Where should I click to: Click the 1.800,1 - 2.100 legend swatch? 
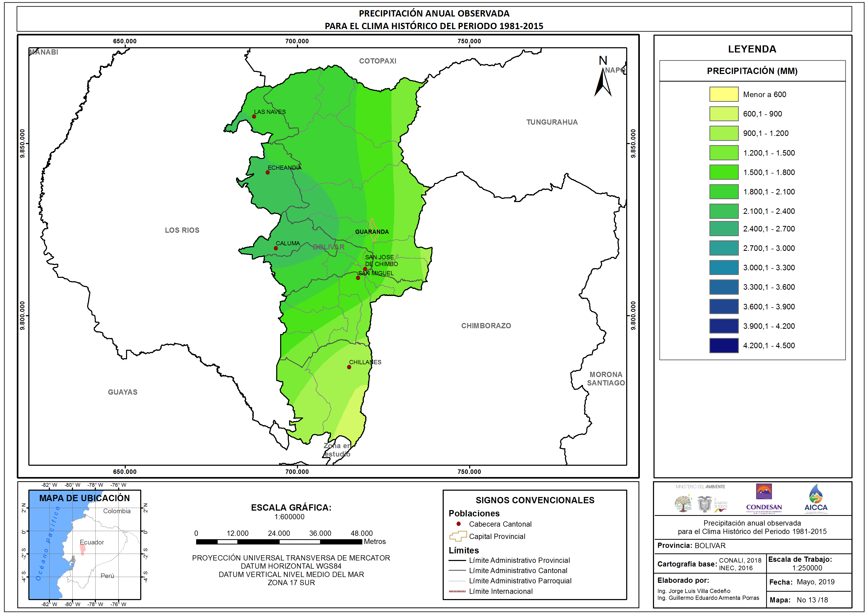pos(724,192)
